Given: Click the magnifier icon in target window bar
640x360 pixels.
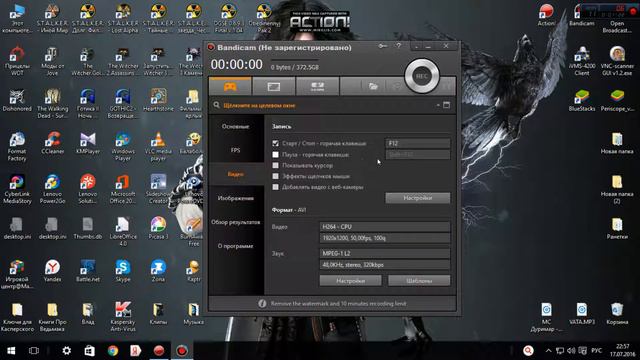Looking at the screenshot, I should tap(216, 105).
